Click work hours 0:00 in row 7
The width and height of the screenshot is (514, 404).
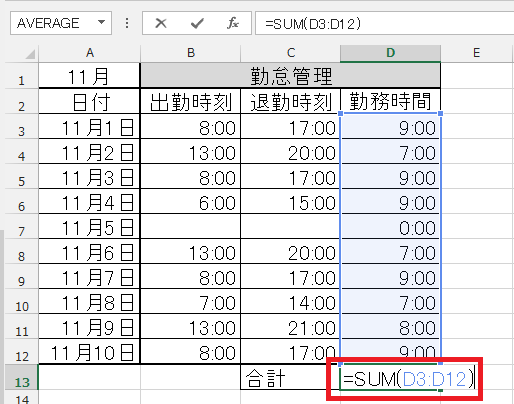click(x=390, y=226)
